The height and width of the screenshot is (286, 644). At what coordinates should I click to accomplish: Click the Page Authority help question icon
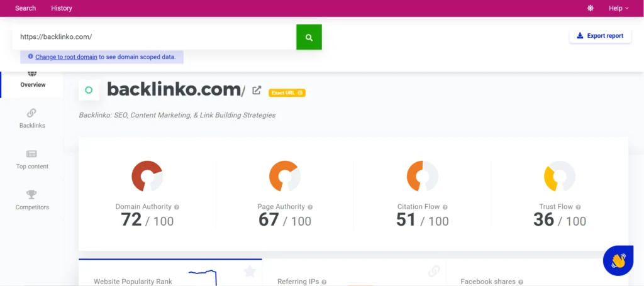[310, 207]
